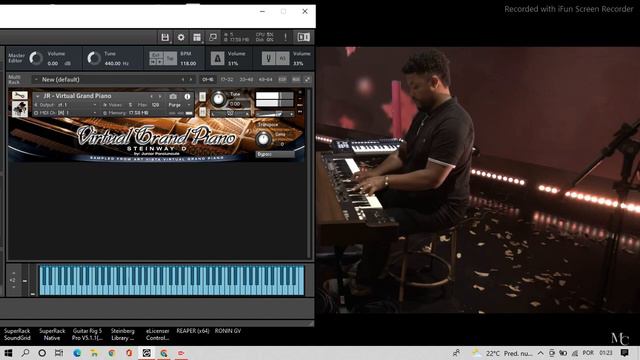Select the A3 reference pitch button
The height and width of the screenshot is (360, 640).
click(282, 58)
